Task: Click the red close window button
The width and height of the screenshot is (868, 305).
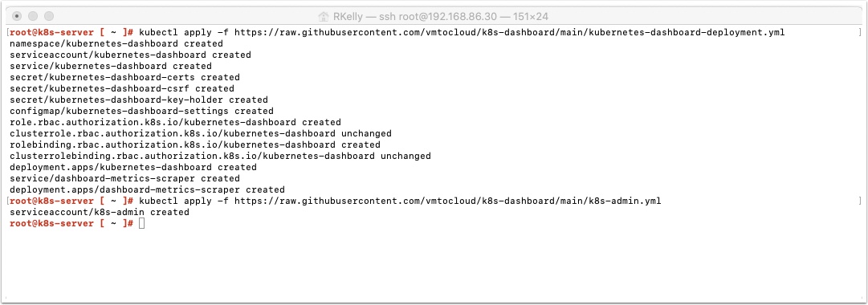Action: click(x=17, y=17)
